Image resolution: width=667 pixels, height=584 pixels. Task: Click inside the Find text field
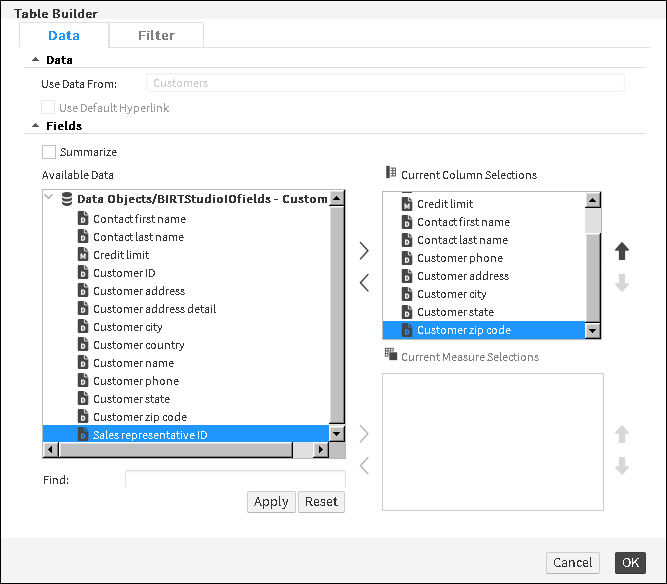[x=235, y=480]
